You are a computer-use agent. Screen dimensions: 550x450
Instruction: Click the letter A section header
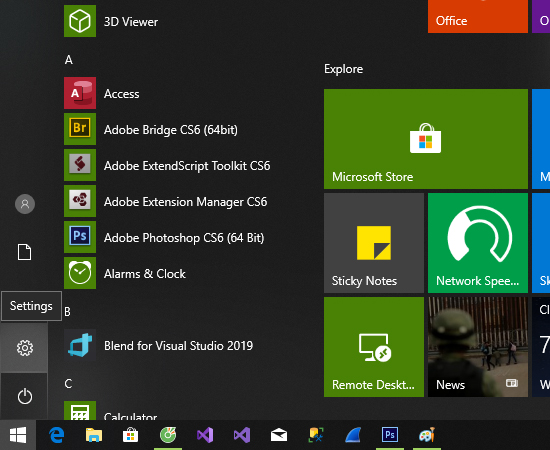pos(69,60)
